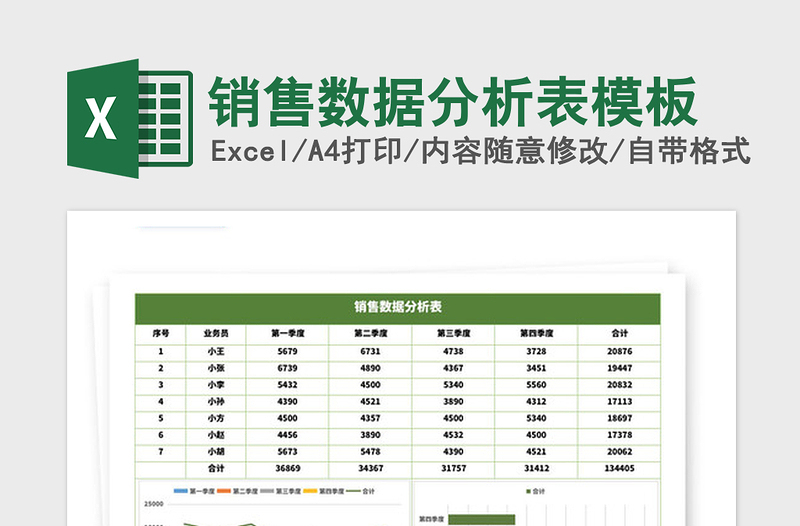Select cell with value 4738
The height and width of the screenshot is (526, 800).
(x=454, y=352)
